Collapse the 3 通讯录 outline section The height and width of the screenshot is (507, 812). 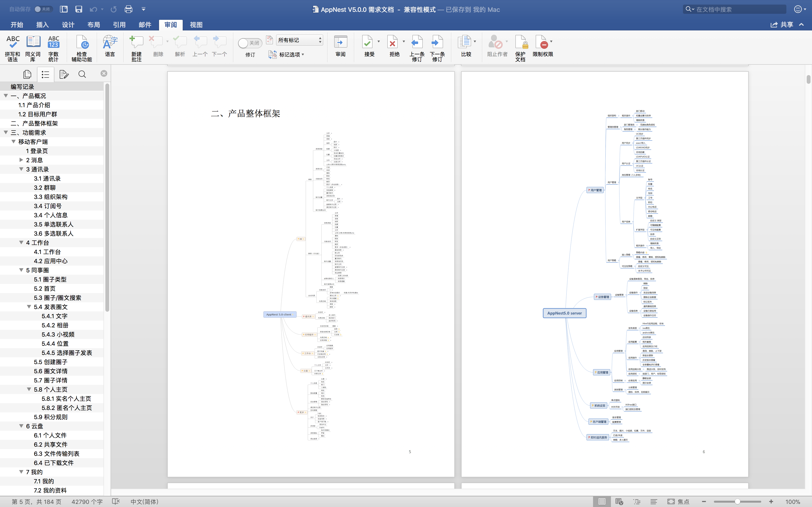click(21, 169)
